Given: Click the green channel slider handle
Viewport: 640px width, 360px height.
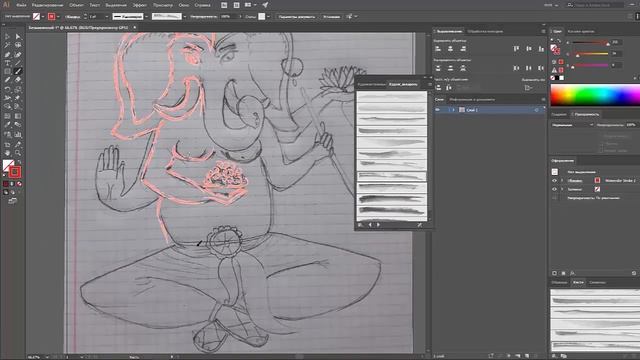Looking at the screenshot, I should (578, 55).
